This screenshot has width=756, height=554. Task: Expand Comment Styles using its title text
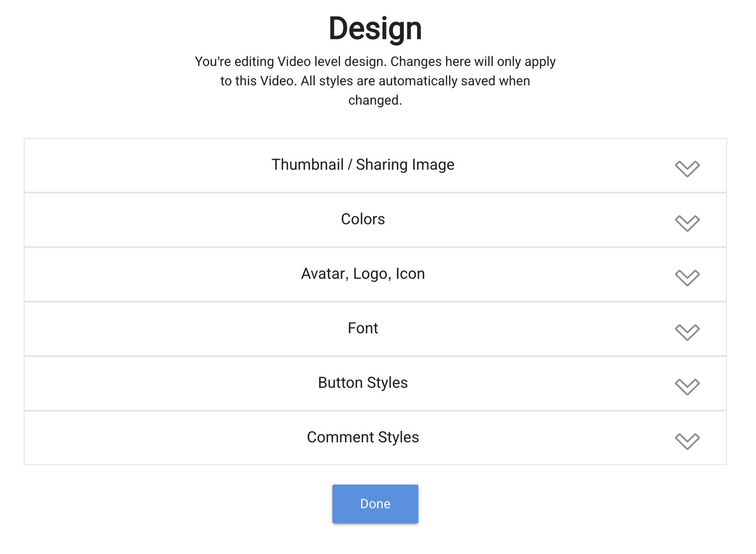click(362, 437)
